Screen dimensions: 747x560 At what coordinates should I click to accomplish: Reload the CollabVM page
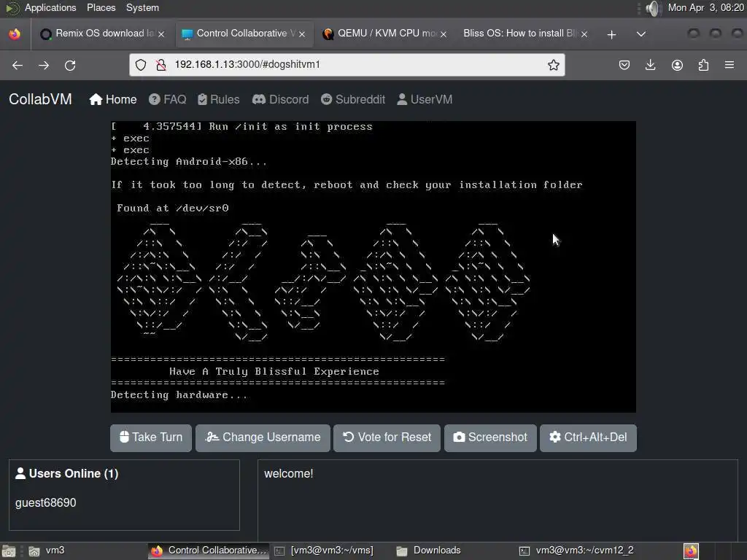[70, 65]
